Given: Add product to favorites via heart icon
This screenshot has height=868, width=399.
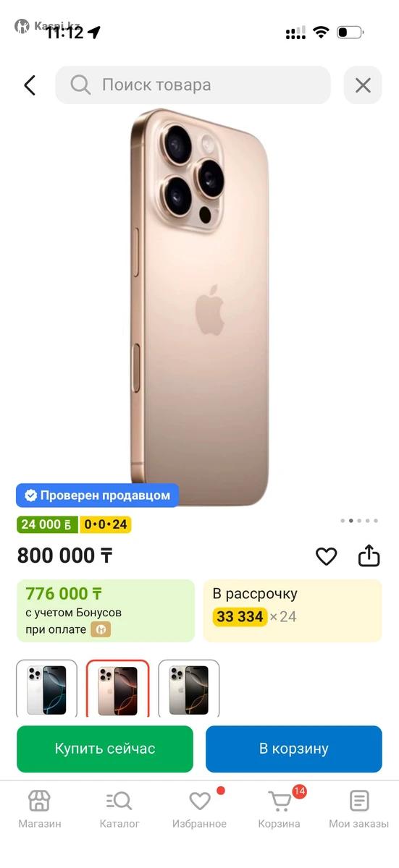Looking at the screenshot, I should (x=327, y=556).
